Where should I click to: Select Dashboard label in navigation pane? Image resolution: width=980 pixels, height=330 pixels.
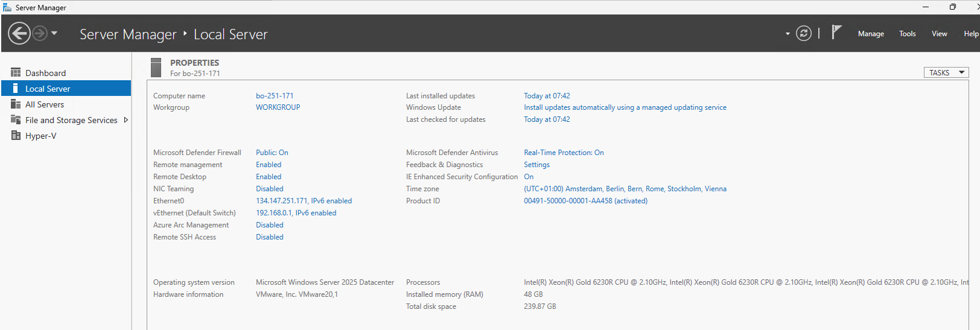pos(45,73)
